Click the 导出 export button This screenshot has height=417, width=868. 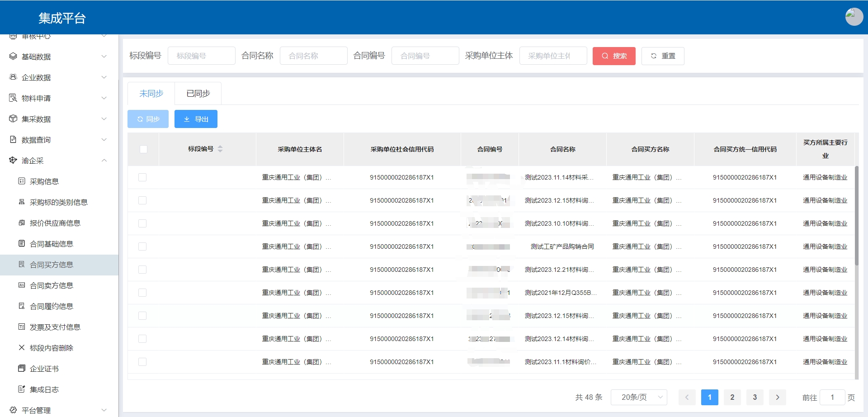[196, 119]
